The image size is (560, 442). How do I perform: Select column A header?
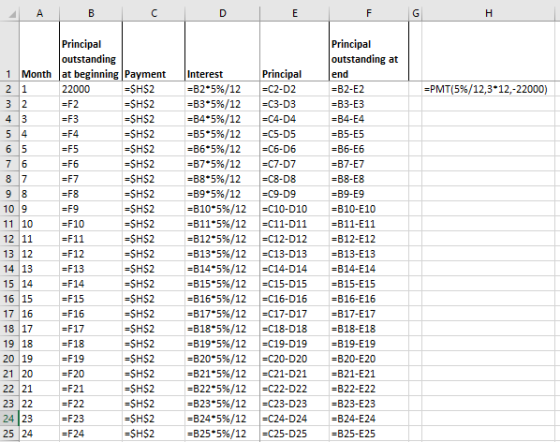39,14
